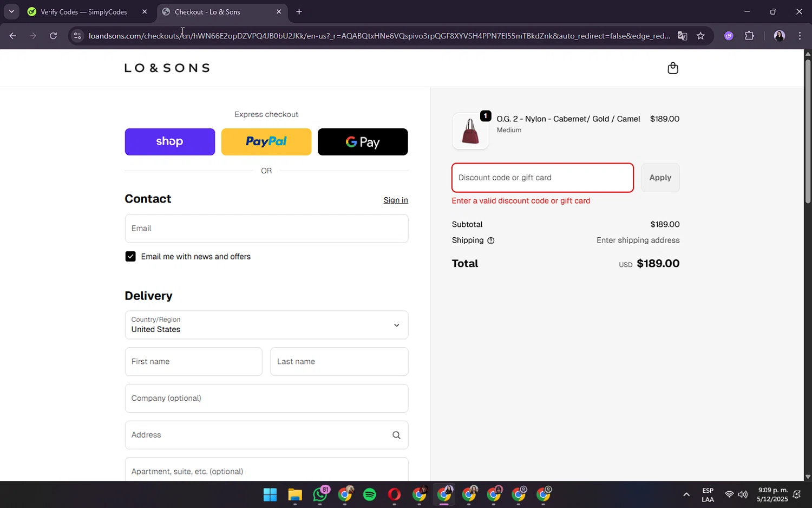The image size is (812, 508).
Task: Click the ESP LAA language indicator
Action: 708,494
